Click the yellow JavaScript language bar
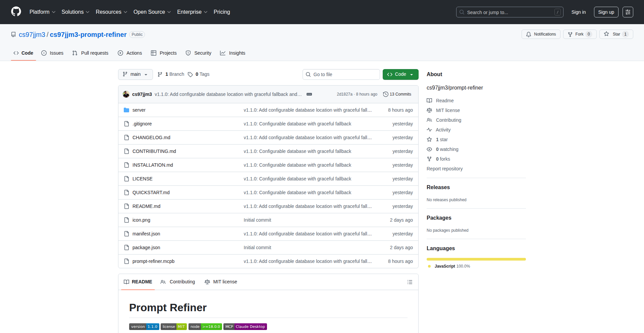 click(476, 259)
